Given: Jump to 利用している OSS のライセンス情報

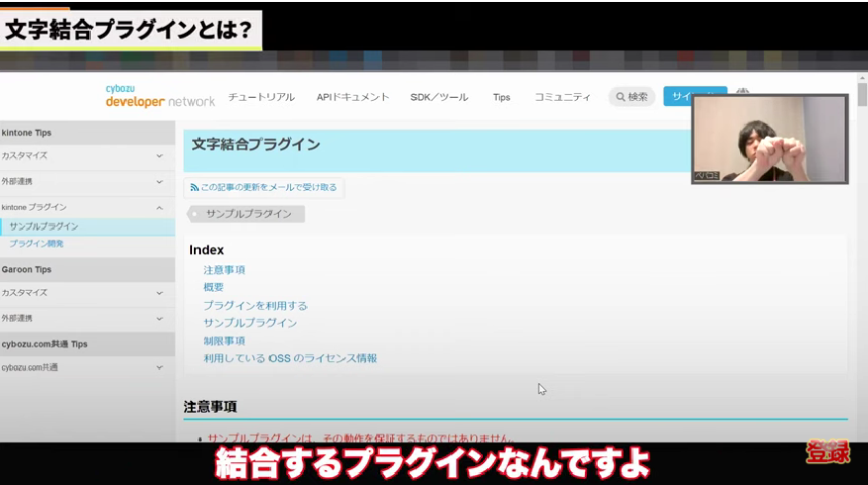Looking at the screenshot, I should point(290,358).
